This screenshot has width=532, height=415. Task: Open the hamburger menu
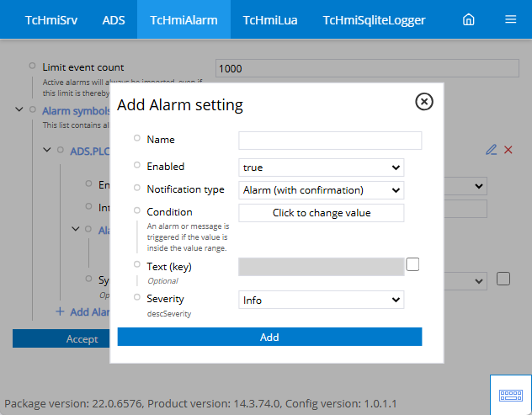[x=510, y=19]
